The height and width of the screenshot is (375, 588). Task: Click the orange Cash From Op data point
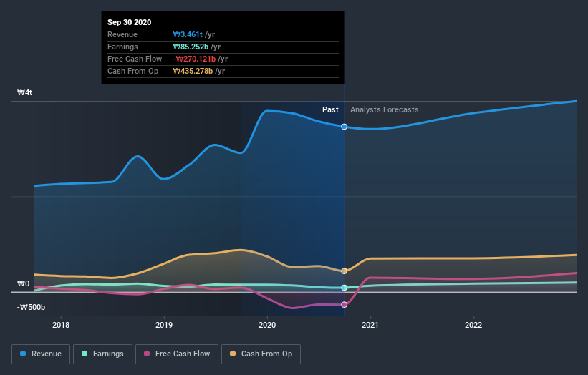[x=344, y=271]
